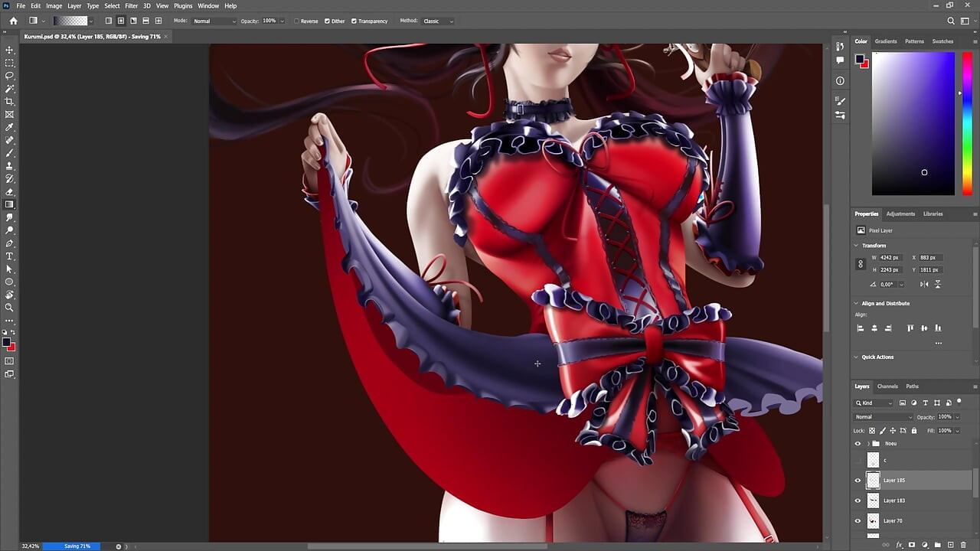The width and height of the screenshot is (980, 551).
Task: Select the Zoom magnifier tool
Action: coord(10,308)
